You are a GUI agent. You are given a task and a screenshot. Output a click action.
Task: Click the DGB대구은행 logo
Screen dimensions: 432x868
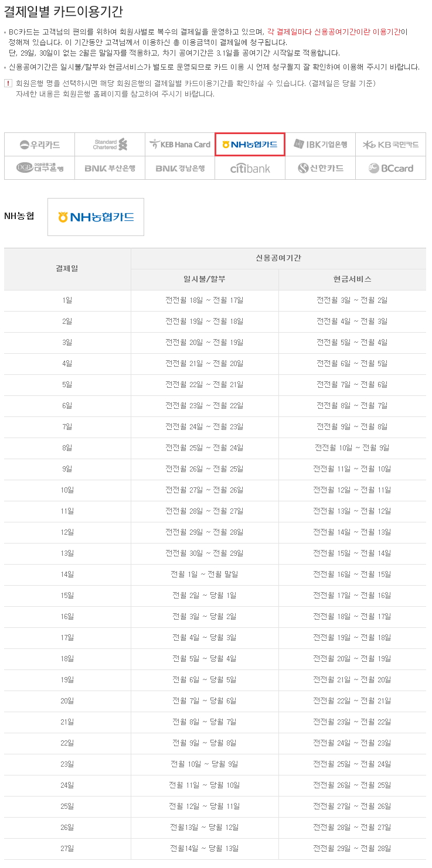point(39,168)
